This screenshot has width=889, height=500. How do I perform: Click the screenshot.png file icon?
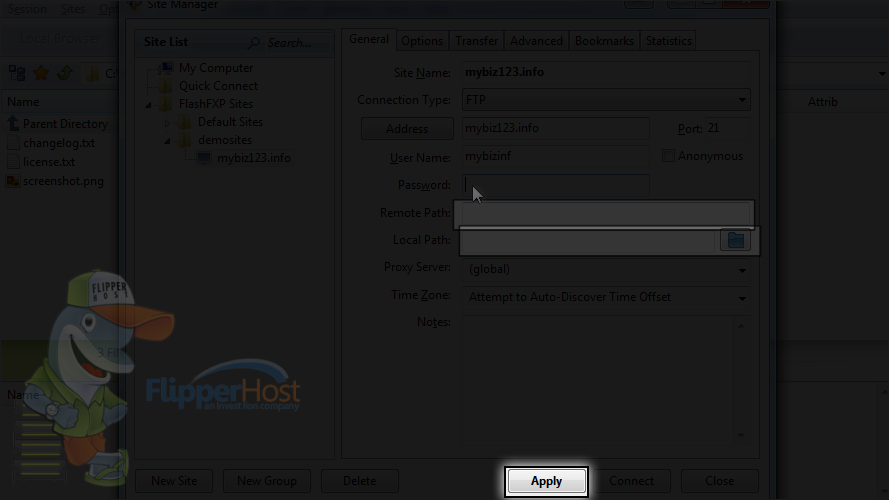pos(12,181)
